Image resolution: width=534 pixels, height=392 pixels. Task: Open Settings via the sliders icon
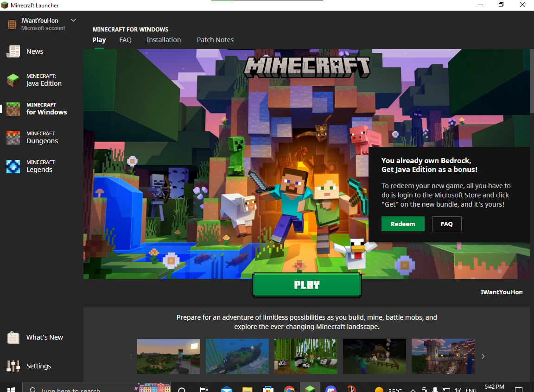pyautogui.click(x=13, y=366)
